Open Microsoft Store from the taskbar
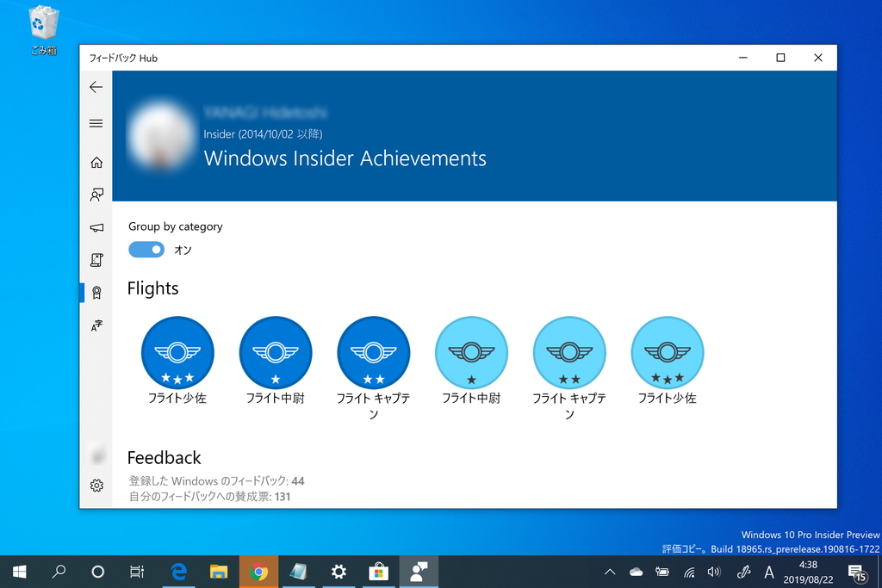Image resolution: width=882 pixels, height=588 pixels. point(377,572)
